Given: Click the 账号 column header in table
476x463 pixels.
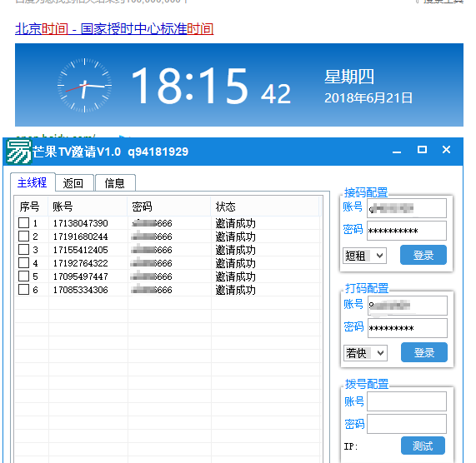Looking at the screenshot, I should pyautogui.click(x=88, y=207).
